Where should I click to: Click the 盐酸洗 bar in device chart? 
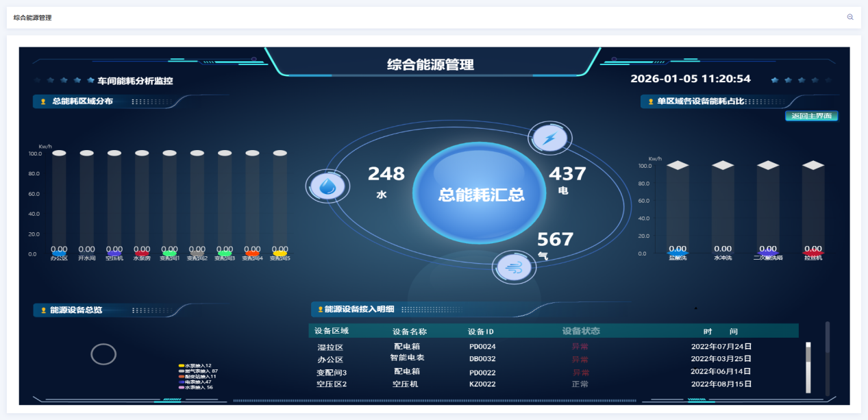point(677,209)
